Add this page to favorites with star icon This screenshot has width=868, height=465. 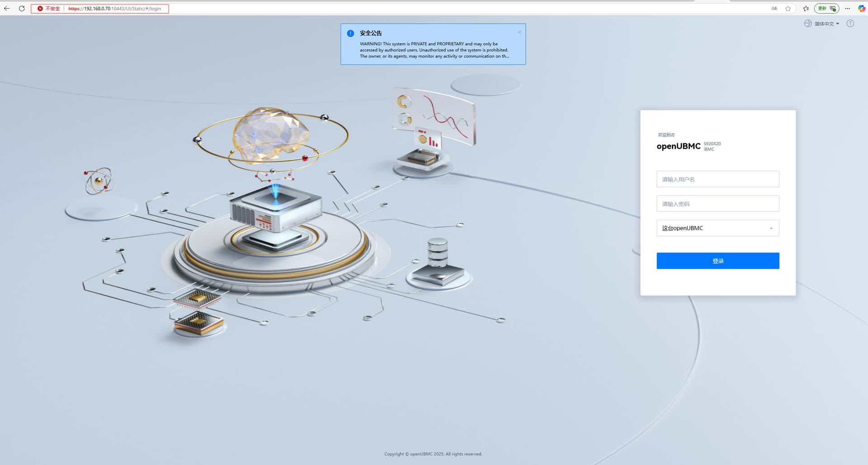tap(788, 9)
